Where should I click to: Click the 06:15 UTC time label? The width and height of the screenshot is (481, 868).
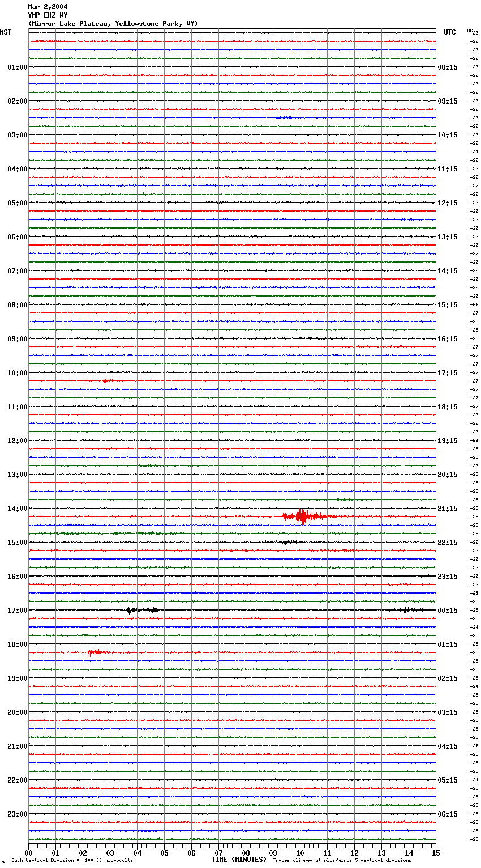[448, 814]
